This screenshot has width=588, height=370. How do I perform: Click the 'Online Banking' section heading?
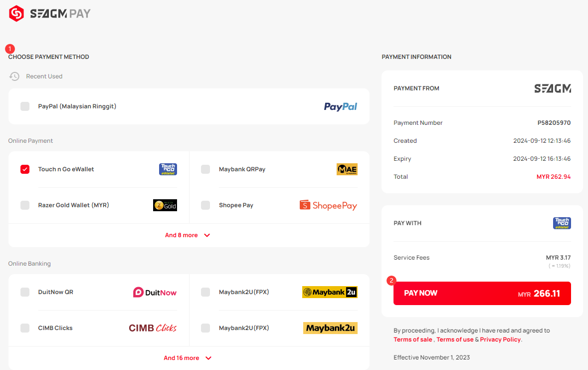tap(29, 264)
